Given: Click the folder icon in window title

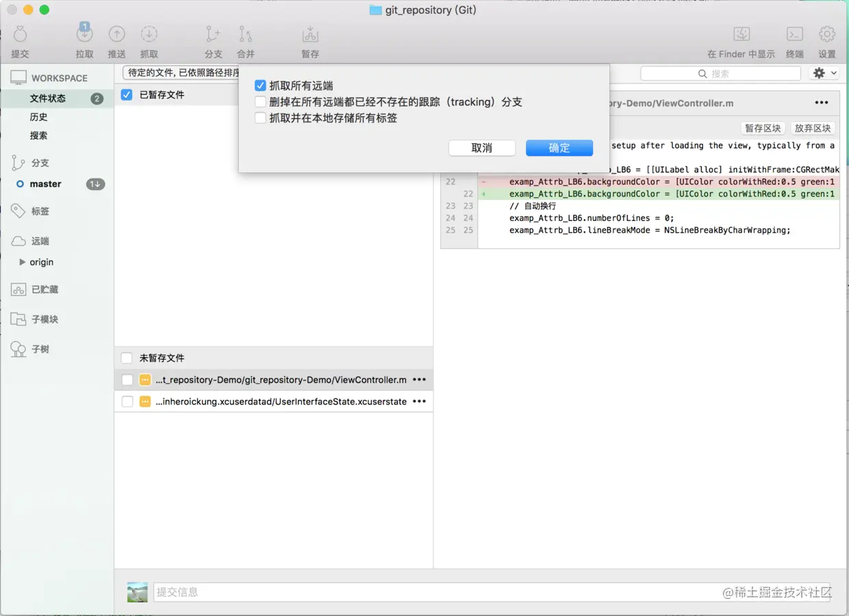Looking at the screenshot, I should [375, 10].
